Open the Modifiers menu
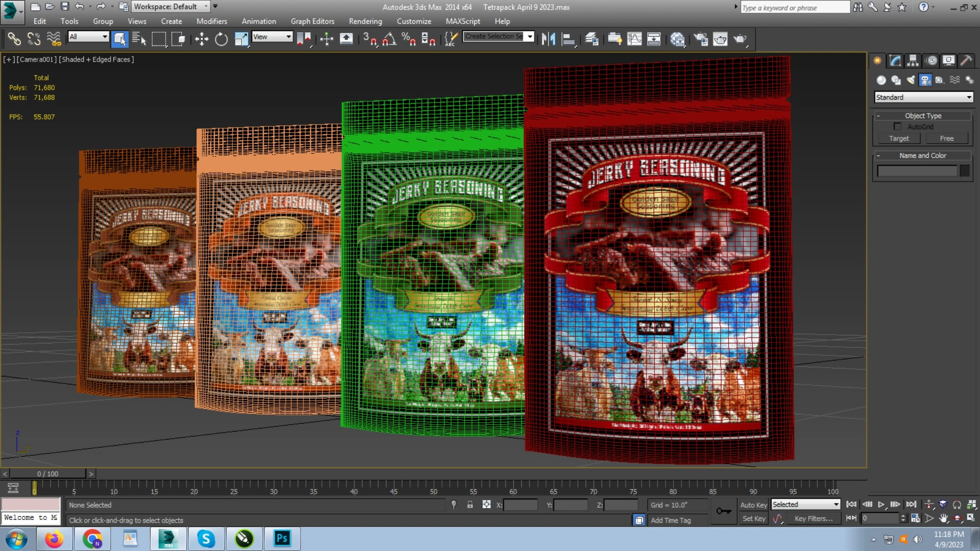The width and height of the screenshot is (980, 551). tap(212, 21)
